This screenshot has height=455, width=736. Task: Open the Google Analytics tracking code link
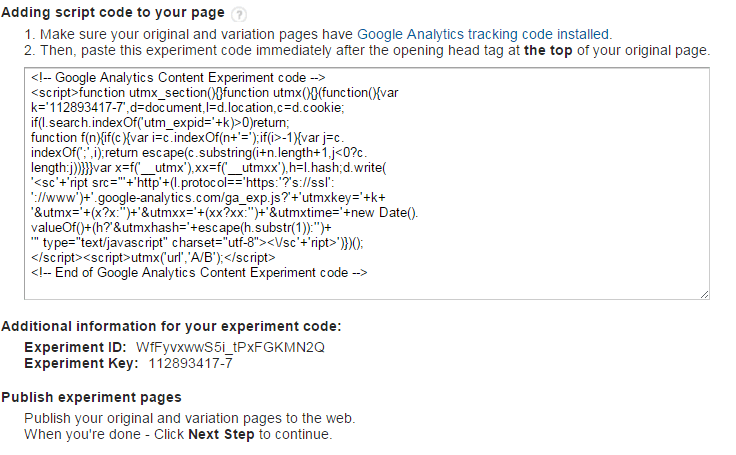pyautogui.click(x=484, y=34)
